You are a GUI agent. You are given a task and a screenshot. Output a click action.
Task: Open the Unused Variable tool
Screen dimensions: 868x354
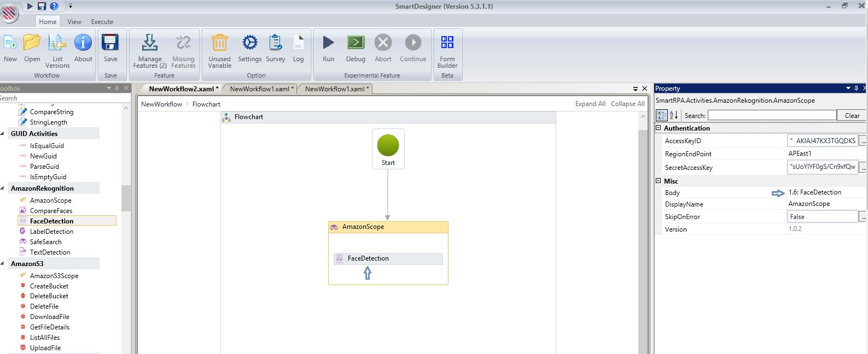pos(219,43)
